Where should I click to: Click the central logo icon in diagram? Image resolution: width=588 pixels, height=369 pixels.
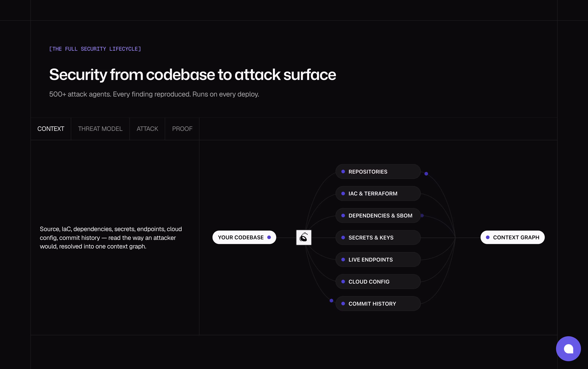[304, 237]
